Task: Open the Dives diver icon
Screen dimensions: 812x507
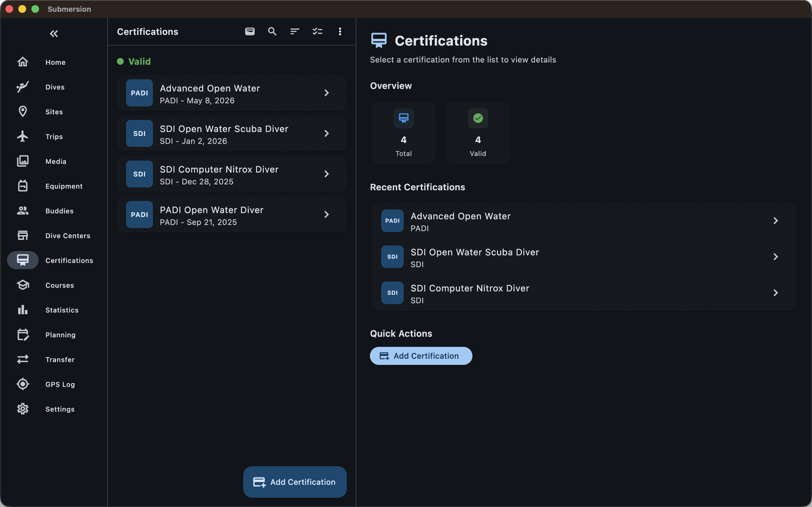Action: pyautogui.click(x=23, y=87)
